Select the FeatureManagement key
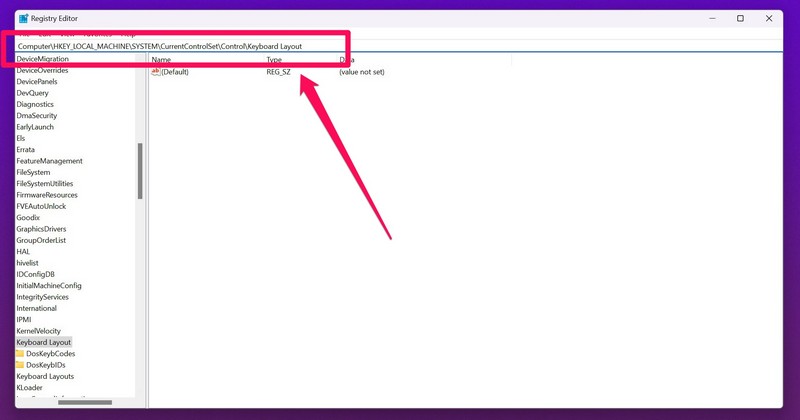This screenshot has height=420, width=800. tap(49, 161)
